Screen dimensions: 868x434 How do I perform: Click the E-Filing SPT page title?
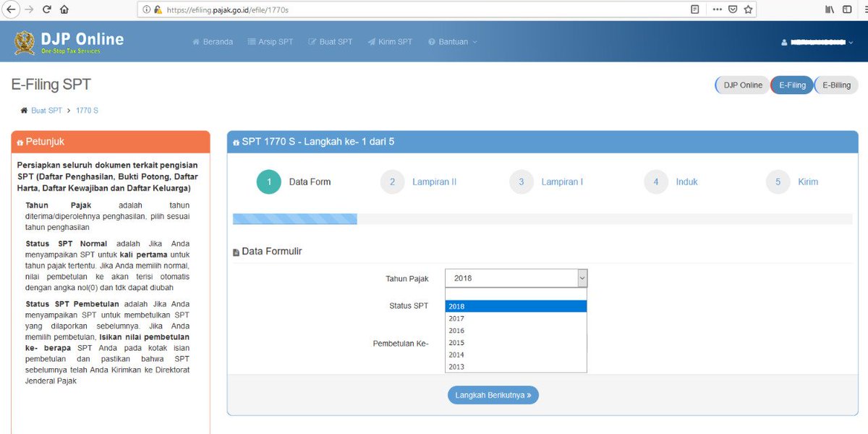click(x=51, y=85)
